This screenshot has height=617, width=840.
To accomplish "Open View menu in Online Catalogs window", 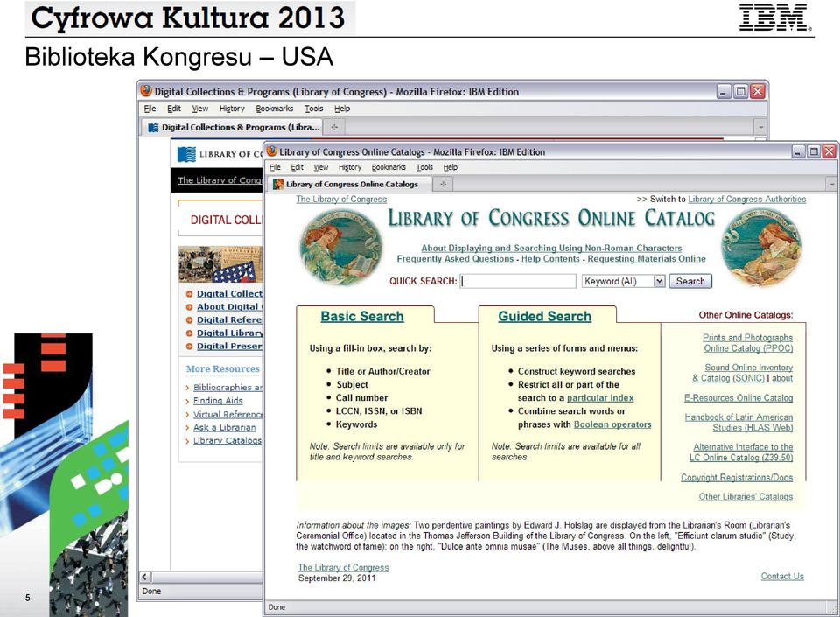I will pos(321,167).
